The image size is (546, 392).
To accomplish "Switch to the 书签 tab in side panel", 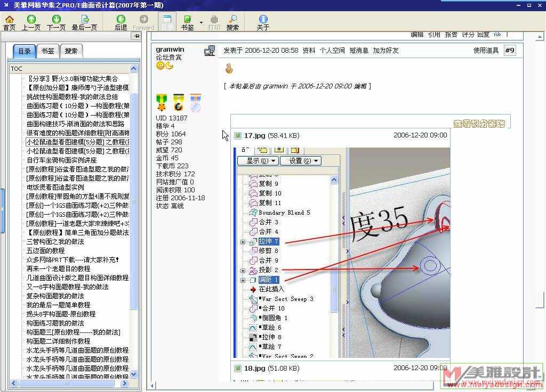I will pos(47,51).
